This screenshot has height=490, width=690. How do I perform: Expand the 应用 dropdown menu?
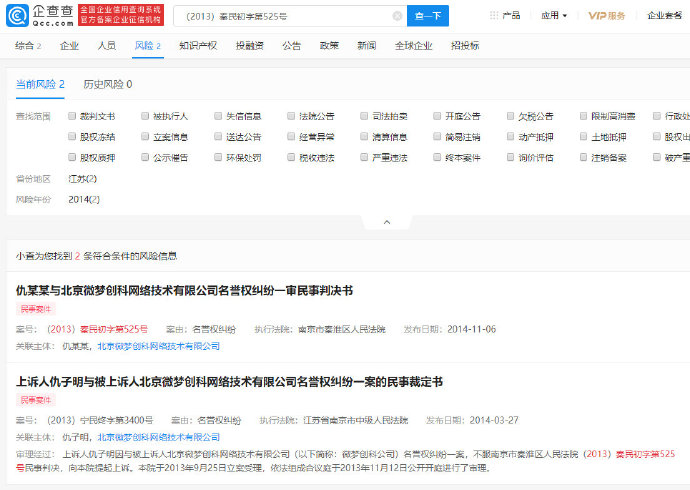[x=554, y=15]
